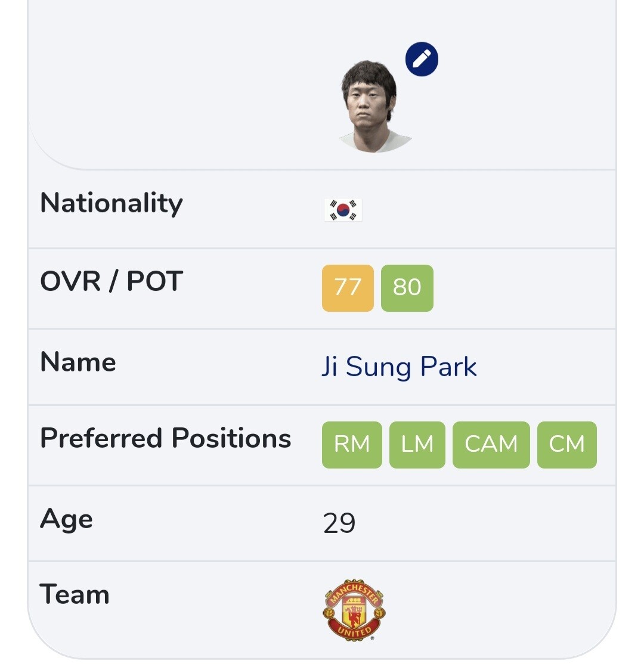Click the Team label
The height and width of the screenshot is (670, 644).
tap(75, 595)
